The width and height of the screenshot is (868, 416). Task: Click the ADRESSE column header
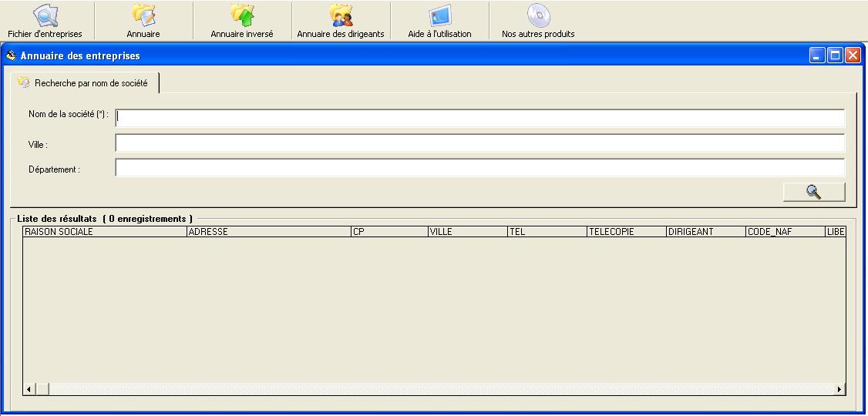point(268,231)
